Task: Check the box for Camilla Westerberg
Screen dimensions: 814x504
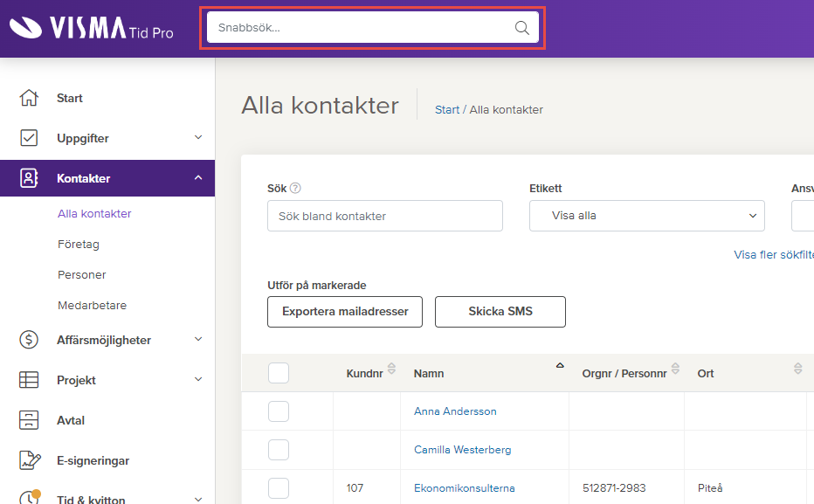Action: click(279, 450)
